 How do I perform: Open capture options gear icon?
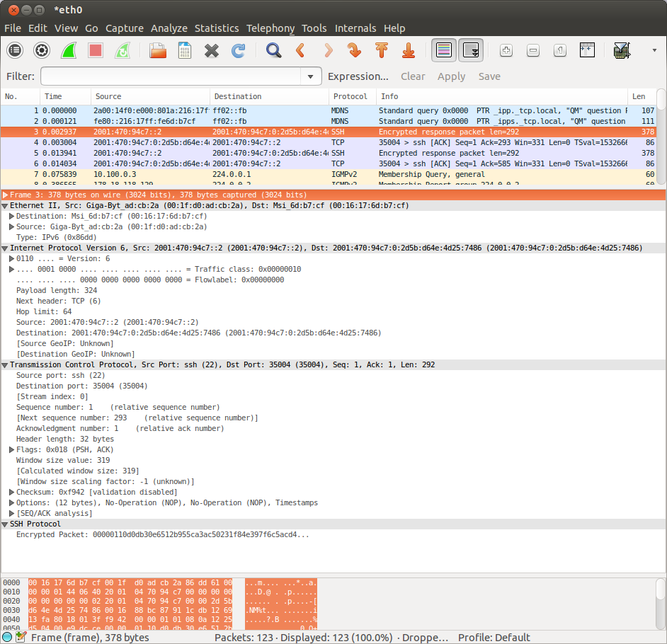click(x=42, y=50)
